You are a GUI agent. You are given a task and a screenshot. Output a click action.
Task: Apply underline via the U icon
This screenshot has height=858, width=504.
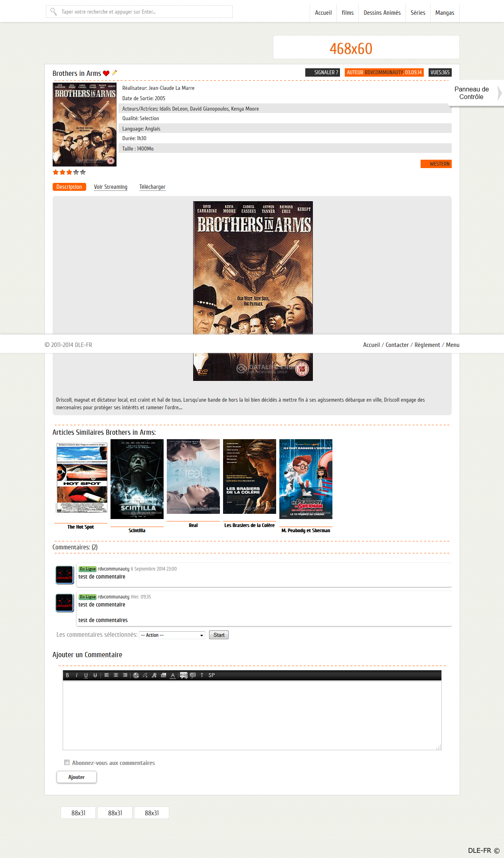pos(86,675)
